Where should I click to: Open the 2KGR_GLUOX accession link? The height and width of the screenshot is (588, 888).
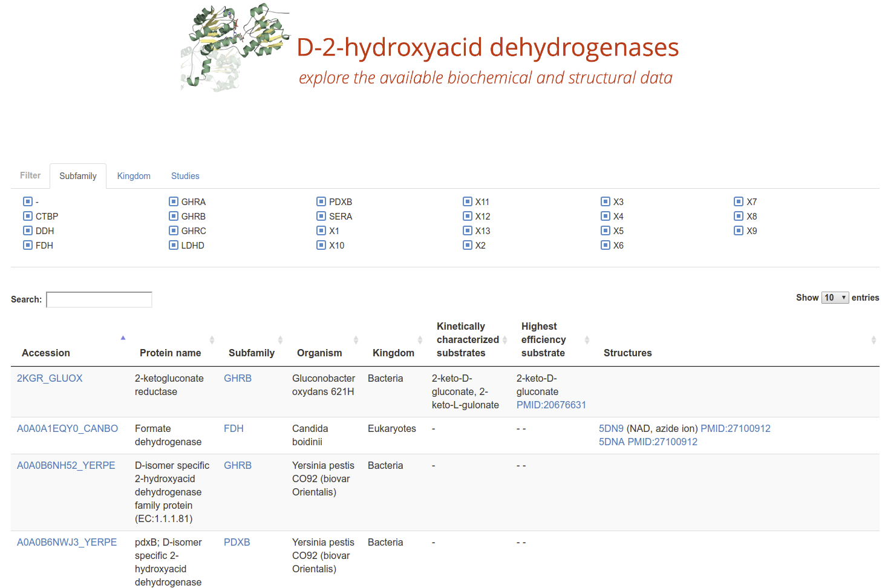pos(50,378)
